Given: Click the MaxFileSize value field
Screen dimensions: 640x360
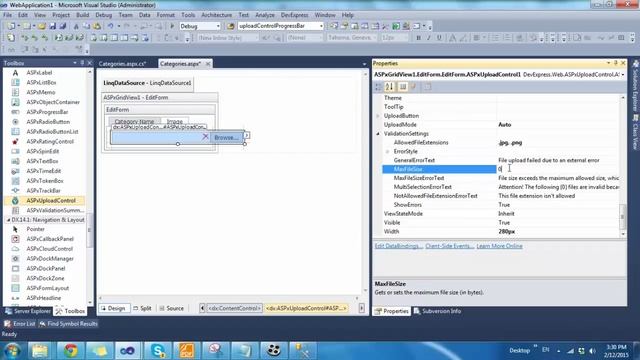Looking at the screenshot, I should (x=557, y=169).
